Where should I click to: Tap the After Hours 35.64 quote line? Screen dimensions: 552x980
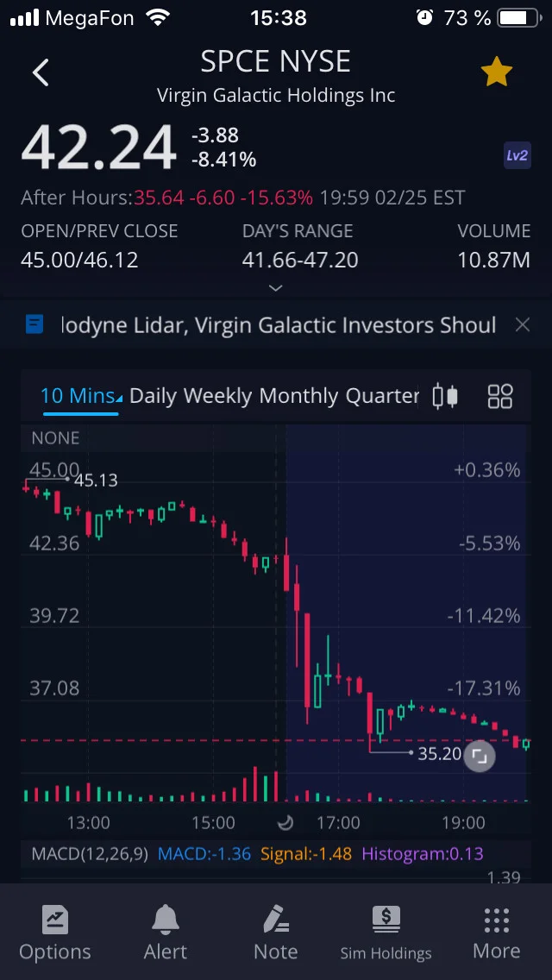[x=242, y=198]
